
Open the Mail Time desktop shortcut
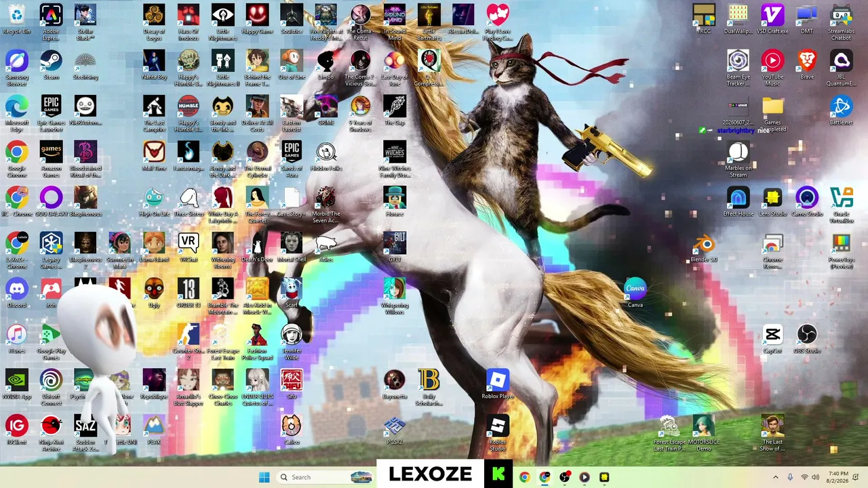click(154, 156)
